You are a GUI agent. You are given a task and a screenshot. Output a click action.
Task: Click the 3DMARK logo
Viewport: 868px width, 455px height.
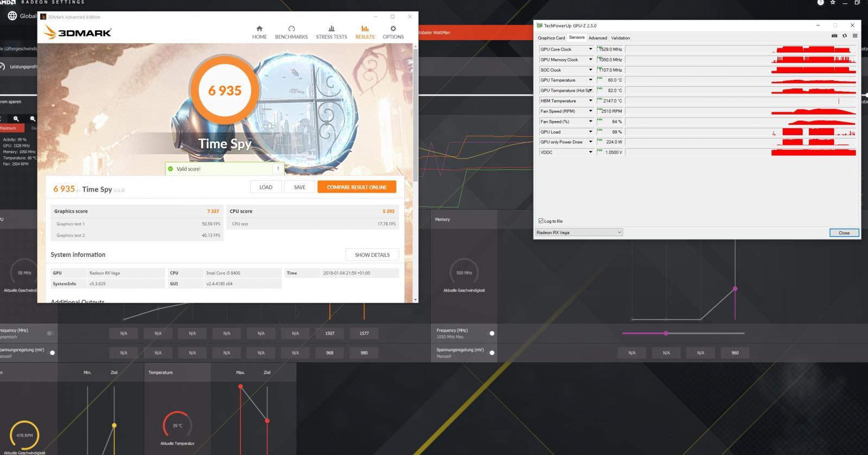pos(78,33)
